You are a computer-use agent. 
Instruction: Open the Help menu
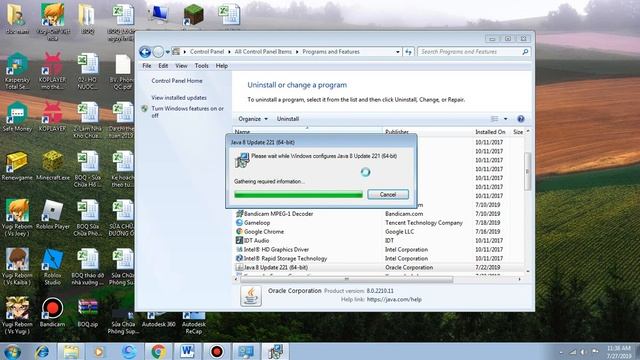(222, 66)
